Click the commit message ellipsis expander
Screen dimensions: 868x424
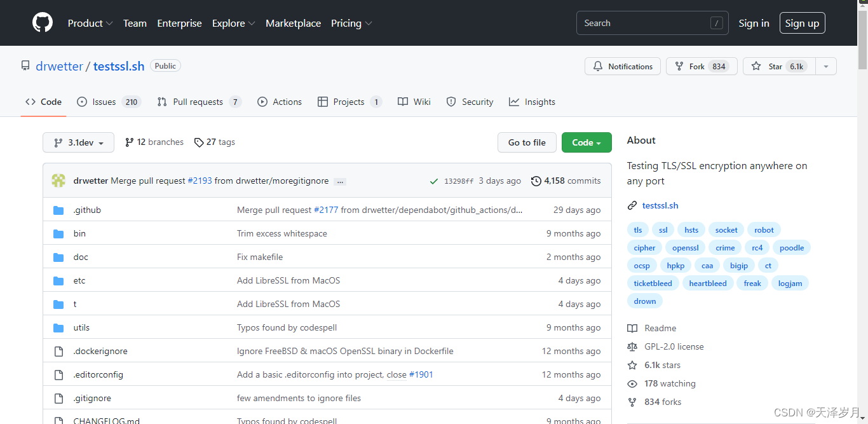pos(340,181)
